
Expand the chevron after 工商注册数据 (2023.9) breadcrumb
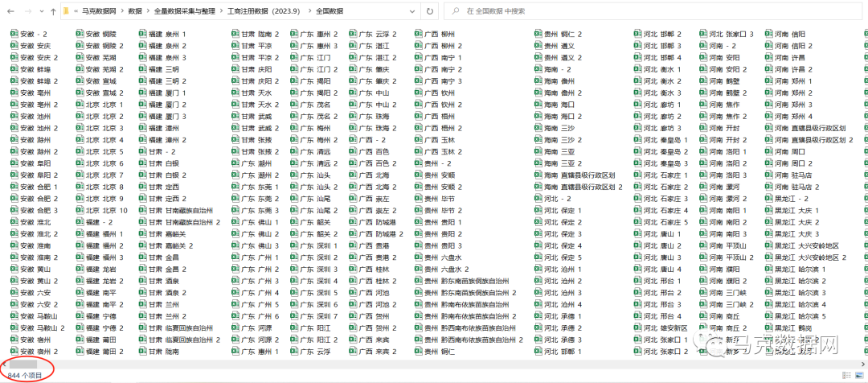point(310,11)
